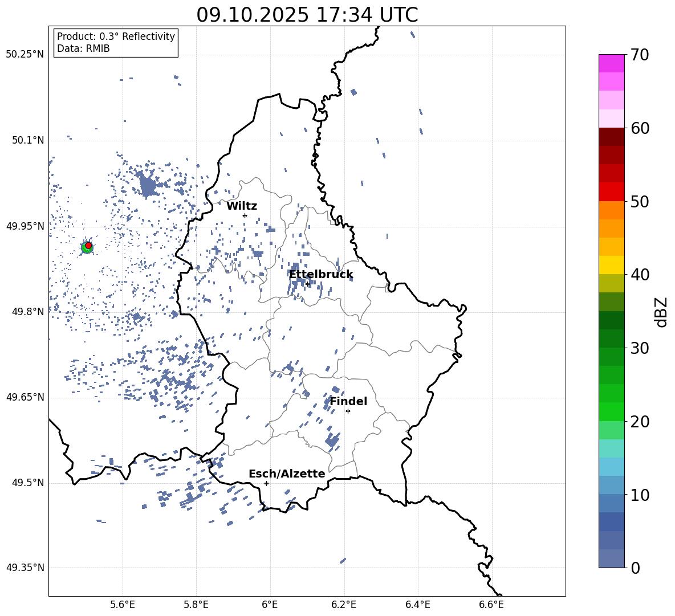Click the 6.2°E longitude tick label

(x=344, y=604)
